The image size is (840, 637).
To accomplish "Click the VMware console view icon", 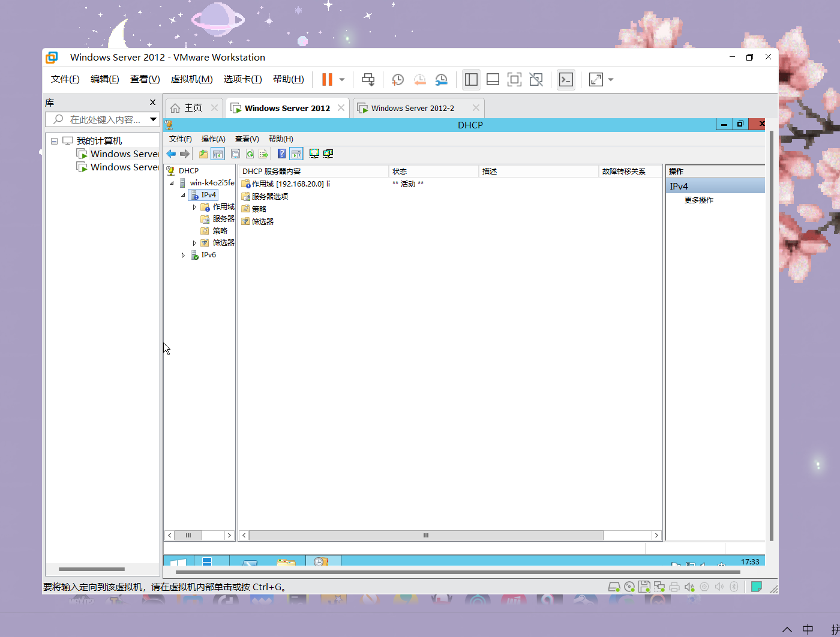I will point(566,79).
